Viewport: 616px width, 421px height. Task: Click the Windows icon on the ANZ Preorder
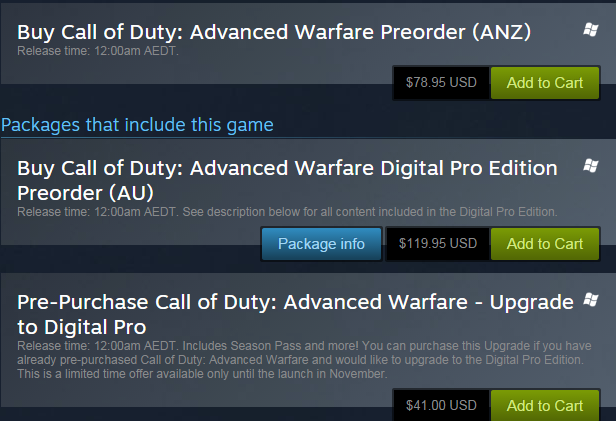(x=590, y=32)
